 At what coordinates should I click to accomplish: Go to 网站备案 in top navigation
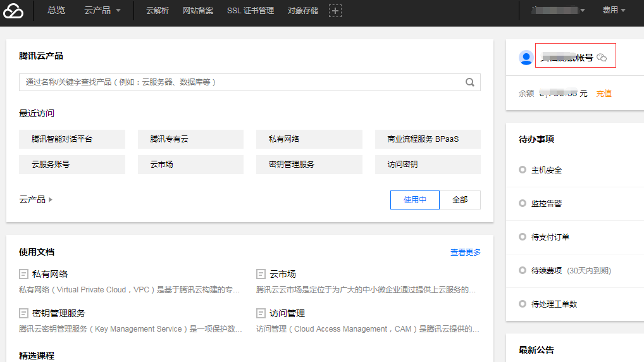point(198,11)
